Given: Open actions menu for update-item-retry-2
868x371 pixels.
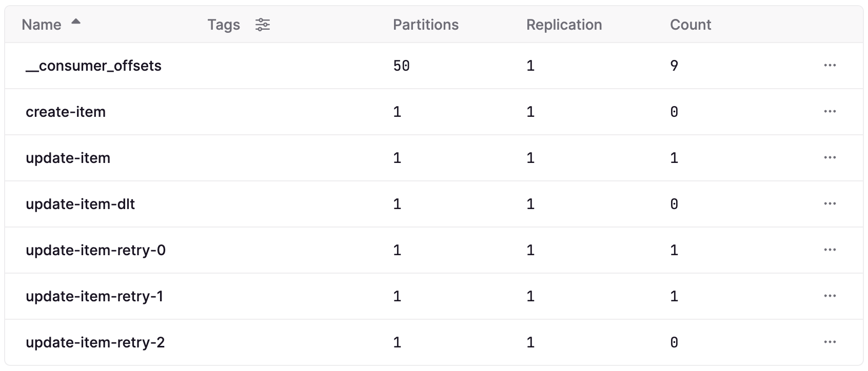Looking at the screenshot, I should tap(830, 342).
